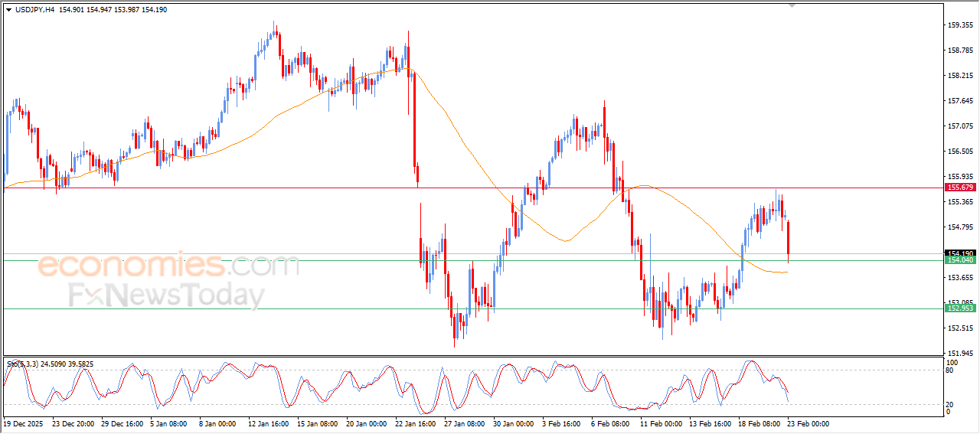Click the 19 Dec 2025 date label

25,423
